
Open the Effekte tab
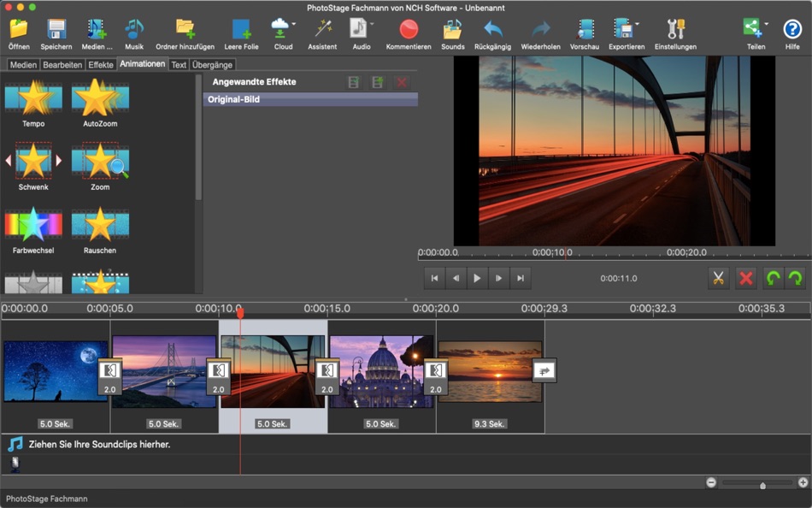pyautogui.click(x=101, y=65)
